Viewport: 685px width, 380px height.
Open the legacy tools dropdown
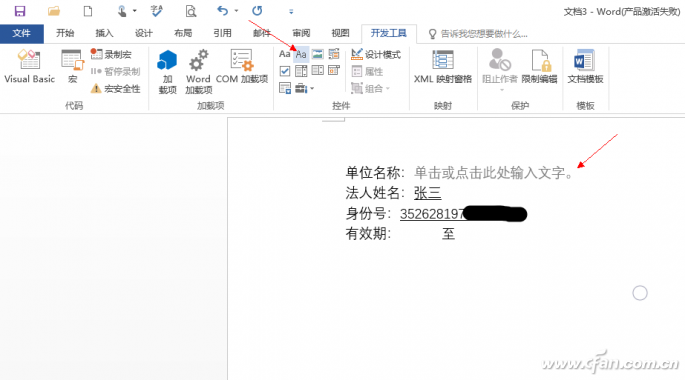click(x=304, y=88)
